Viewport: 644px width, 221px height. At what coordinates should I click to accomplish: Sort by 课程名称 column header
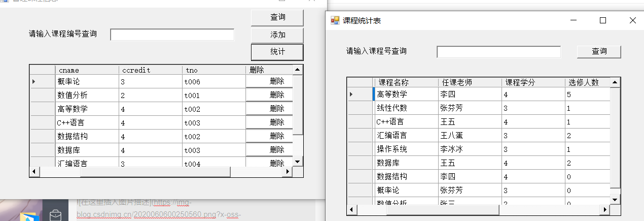tap(406, 82)
